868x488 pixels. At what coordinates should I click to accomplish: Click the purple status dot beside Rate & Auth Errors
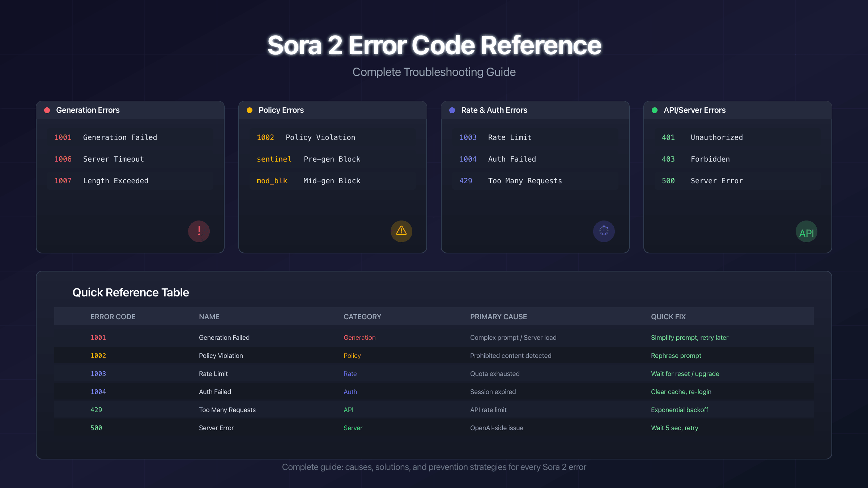pos(452,110)
